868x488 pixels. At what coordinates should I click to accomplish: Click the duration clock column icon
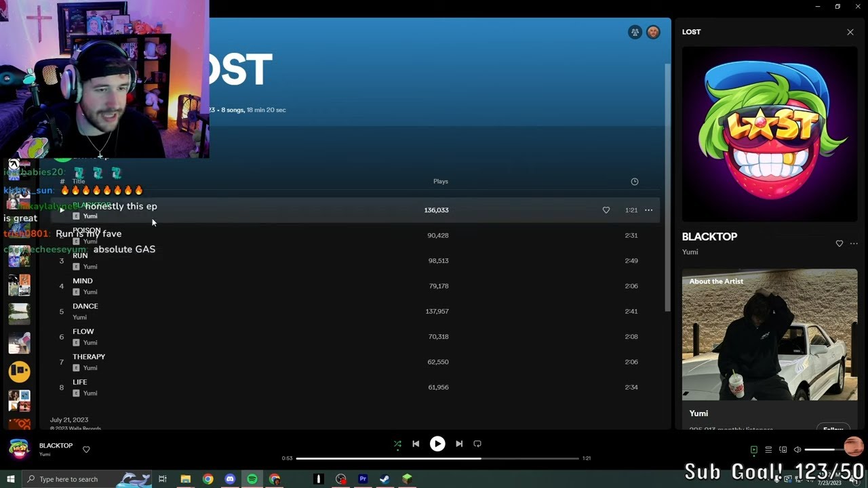(635, 182)
